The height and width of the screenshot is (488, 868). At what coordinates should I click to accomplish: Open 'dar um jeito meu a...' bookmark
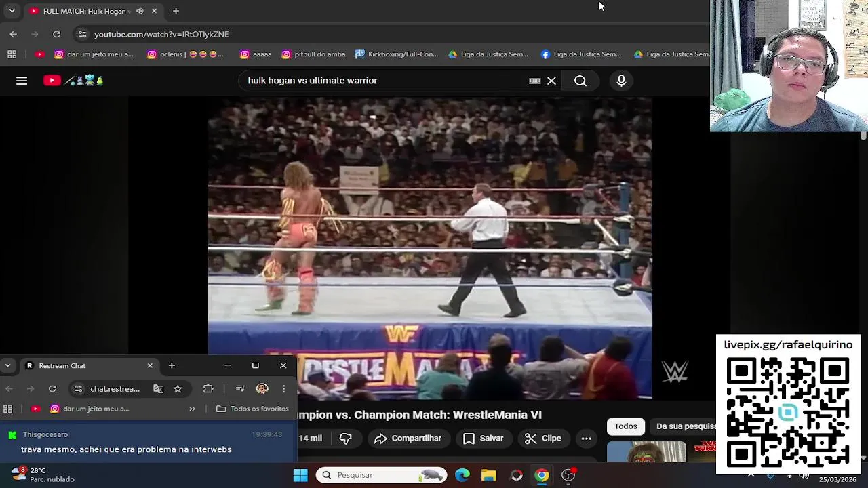tap(94, 54)
